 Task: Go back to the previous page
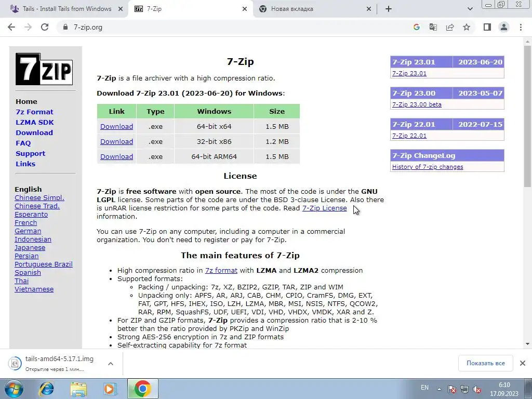coord(11,27)
